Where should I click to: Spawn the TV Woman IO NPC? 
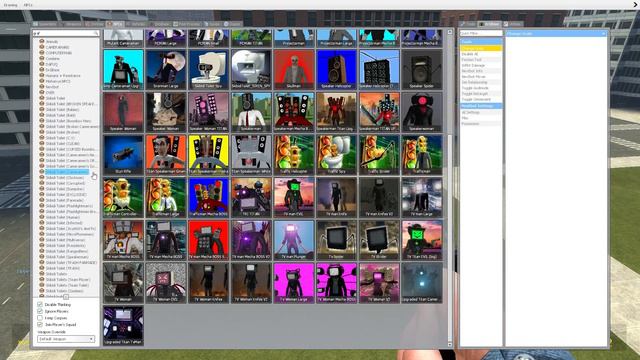coord(379,282)
